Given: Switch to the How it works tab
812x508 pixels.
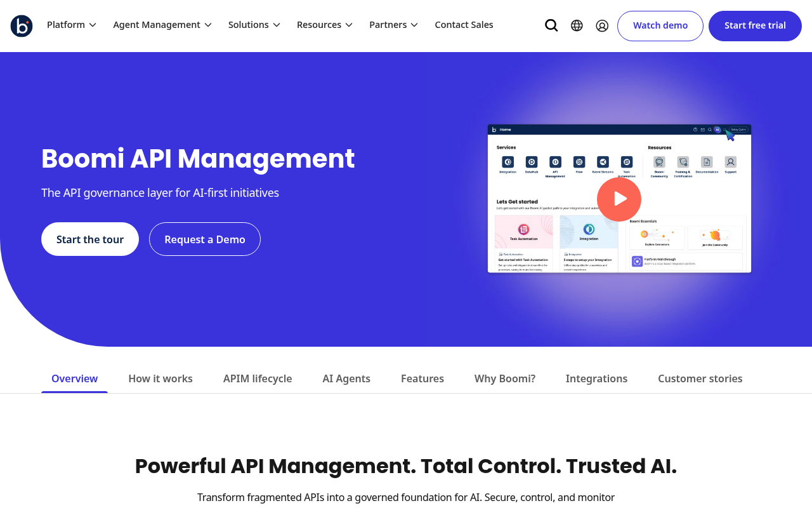Looking at the screenshot, I should [x=160, y=378].
